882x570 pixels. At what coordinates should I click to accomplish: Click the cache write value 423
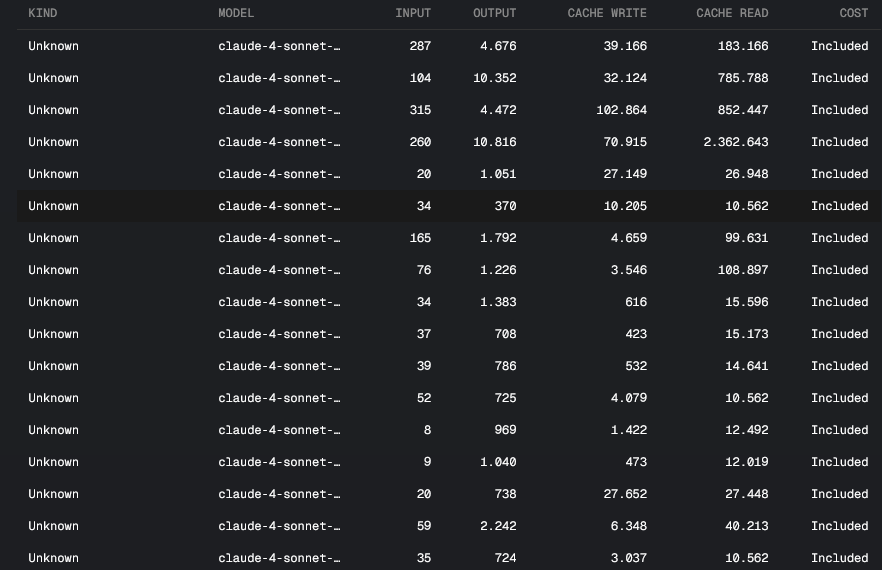(x=636, y=334)
